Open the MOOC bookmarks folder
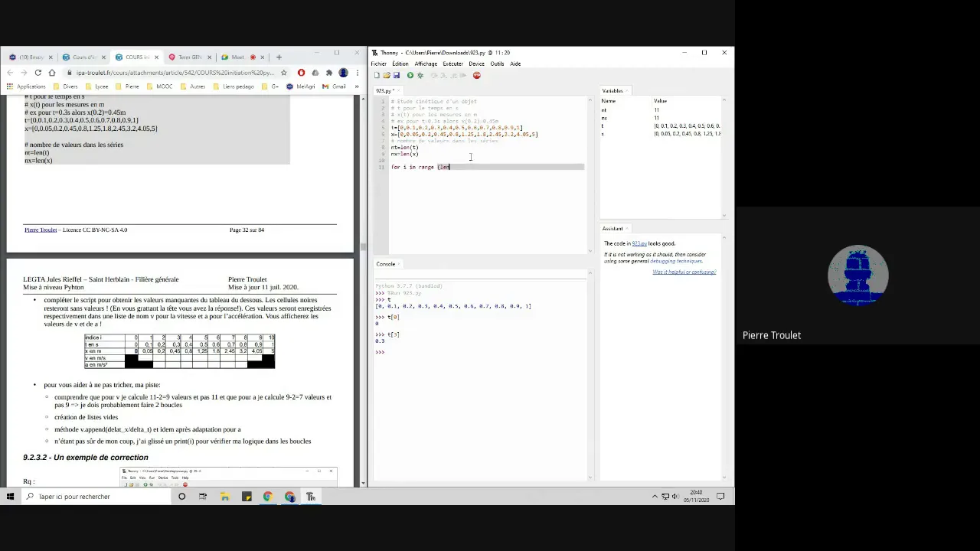The width and height of the screenshot is (980, 551). point(159,86)
